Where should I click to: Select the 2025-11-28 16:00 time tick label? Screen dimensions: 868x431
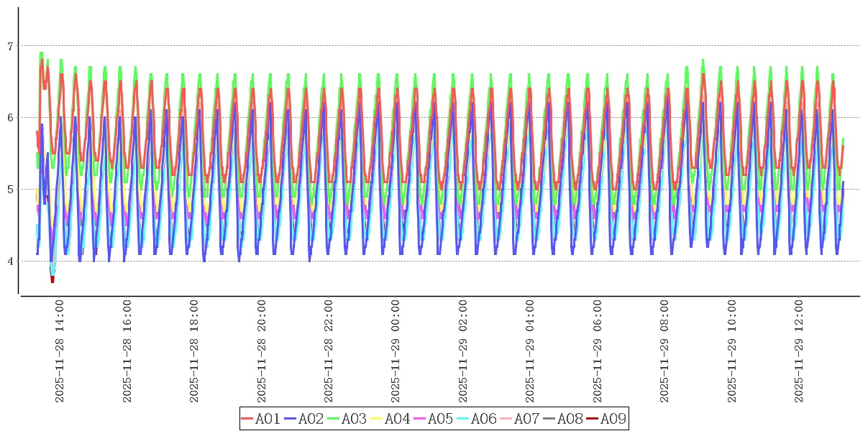click(x=127, y=351)
